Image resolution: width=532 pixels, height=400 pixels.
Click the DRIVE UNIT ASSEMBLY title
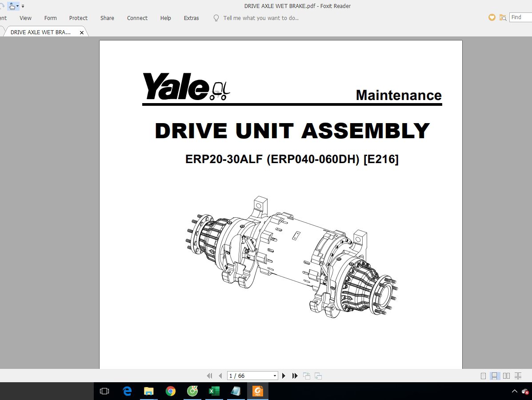tap(292, 131)
